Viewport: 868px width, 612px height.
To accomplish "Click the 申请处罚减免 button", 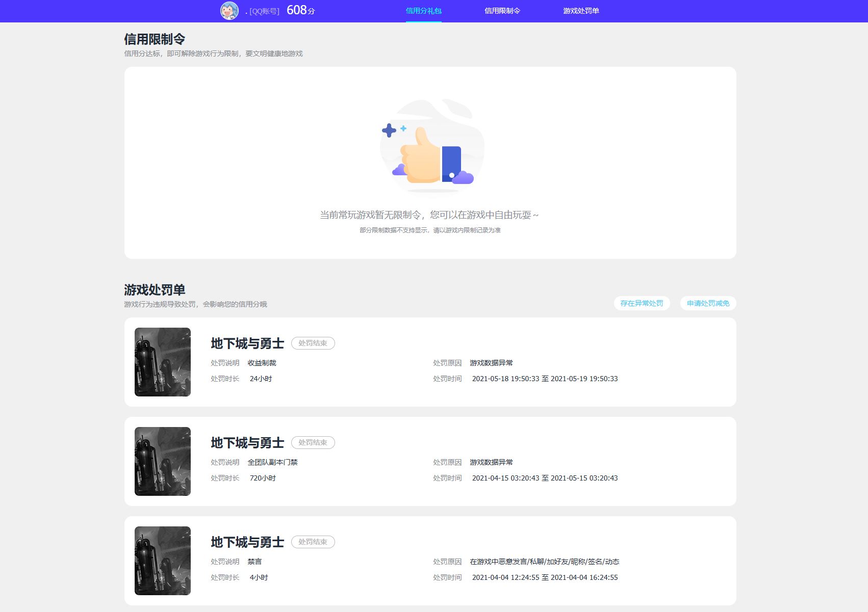I will click(x=708, y=303).
